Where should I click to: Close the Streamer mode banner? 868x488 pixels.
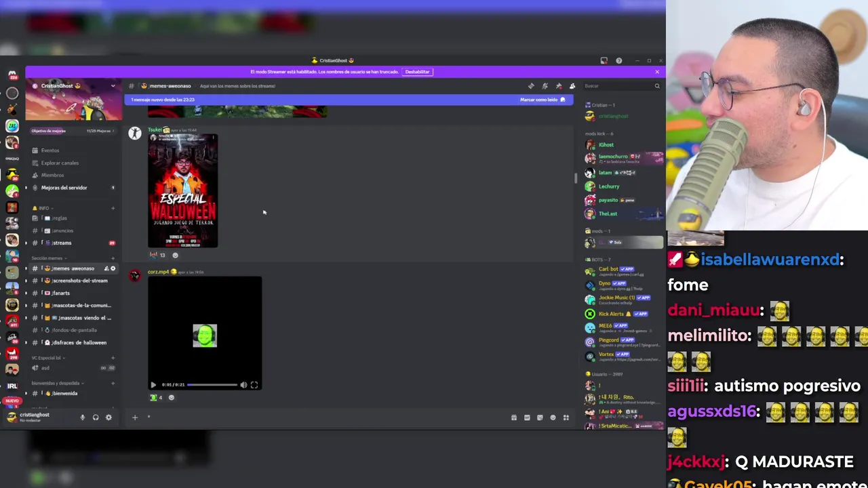[656, 71]
